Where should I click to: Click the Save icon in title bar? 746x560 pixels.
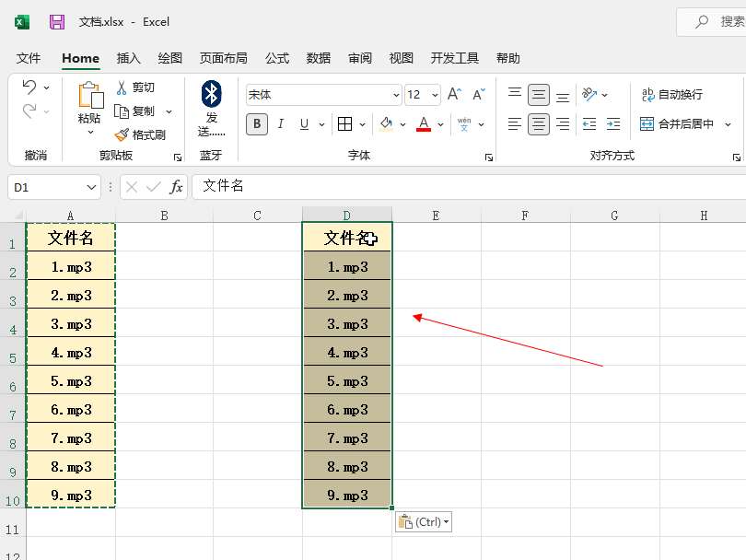click(x=57, y=22)
